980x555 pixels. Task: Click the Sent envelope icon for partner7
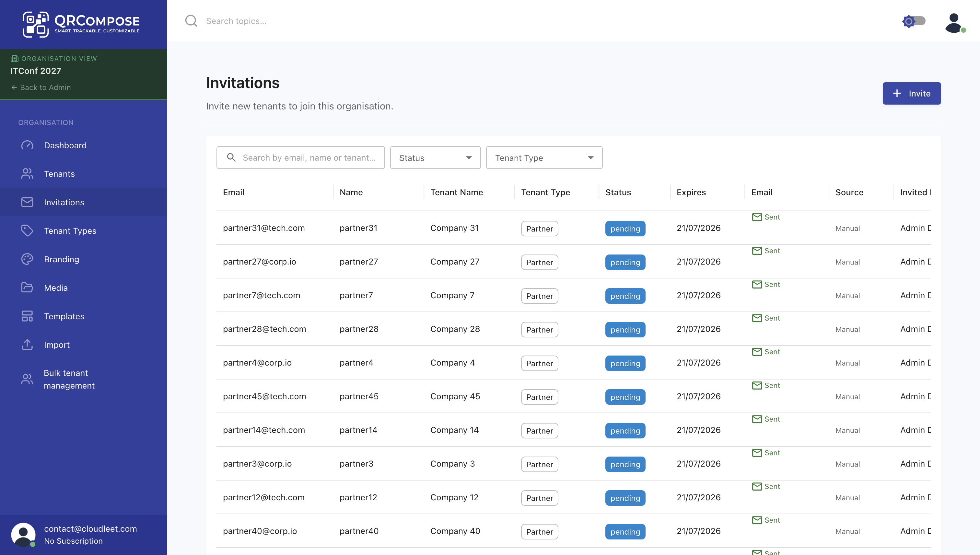(x=757, y=284)
